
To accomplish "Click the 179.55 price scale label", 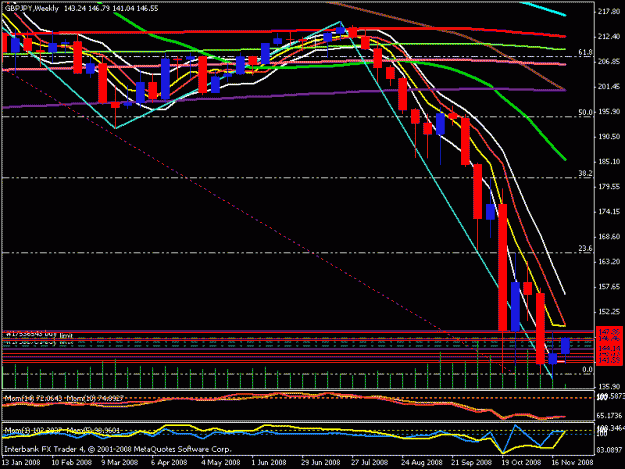I will click(x=609, y=186).
